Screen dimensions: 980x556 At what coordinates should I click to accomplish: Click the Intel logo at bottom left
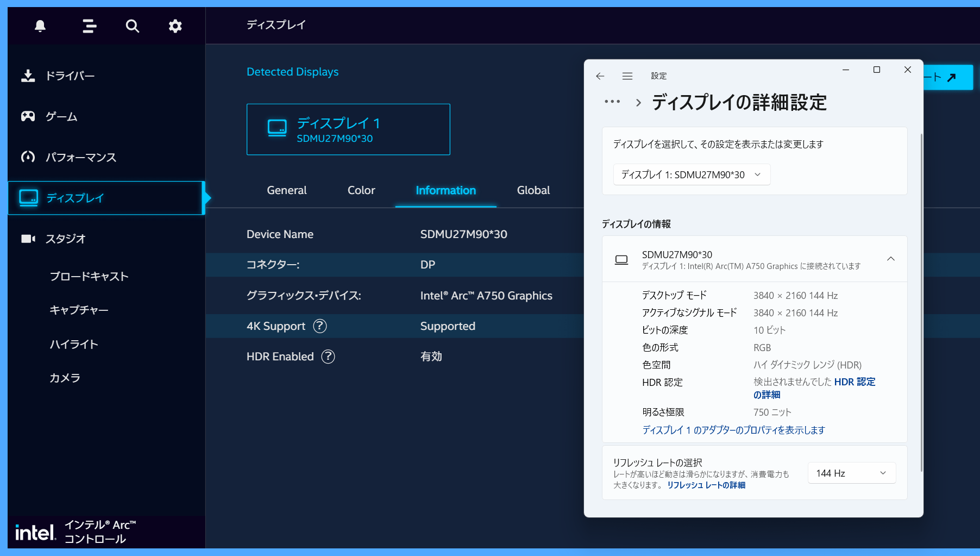35,533
